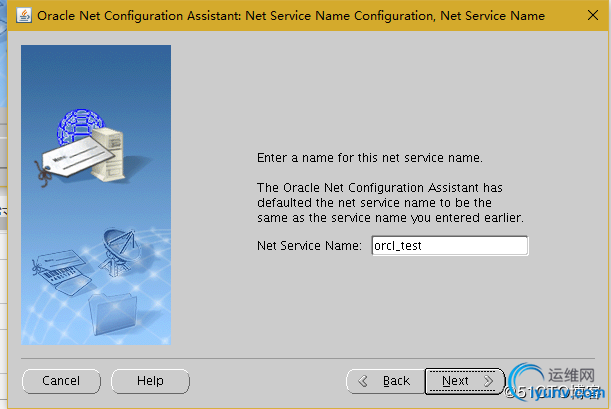Viewport: 611px width, 409px height.
Task: Click the paragraph about defaulted service name
Action: (390, 202)
